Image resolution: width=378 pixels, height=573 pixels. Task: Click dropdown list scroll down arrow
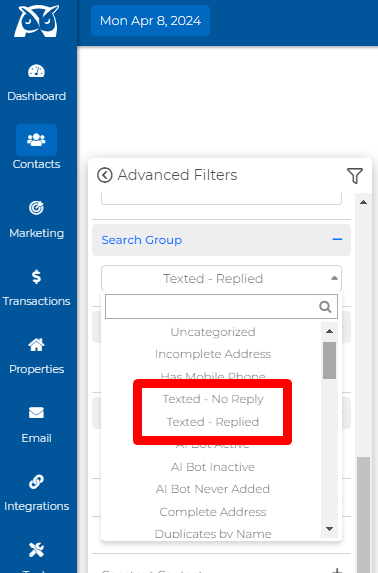pyautogui.click(x=329, y=529)
